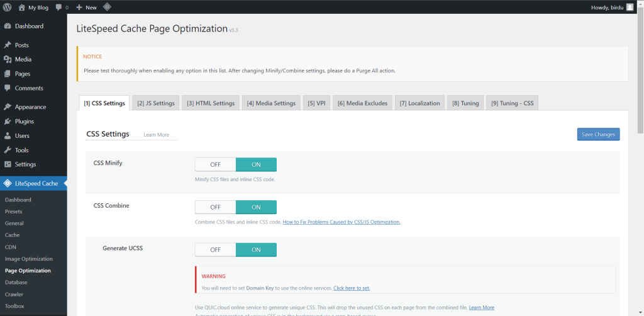
Task: Open comments bubble icon in admin bar
Action: point(58,7)
